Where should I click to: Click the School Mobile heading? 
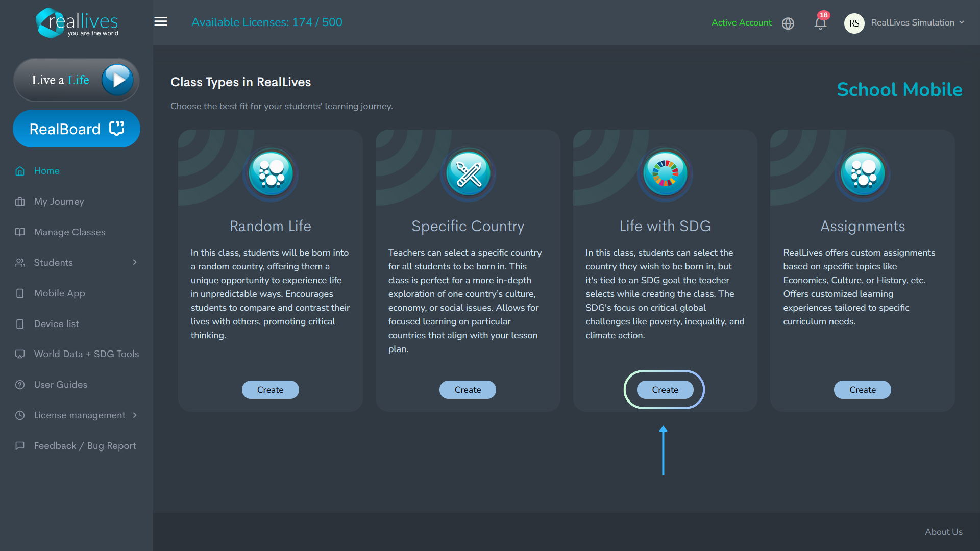(900, 90)
